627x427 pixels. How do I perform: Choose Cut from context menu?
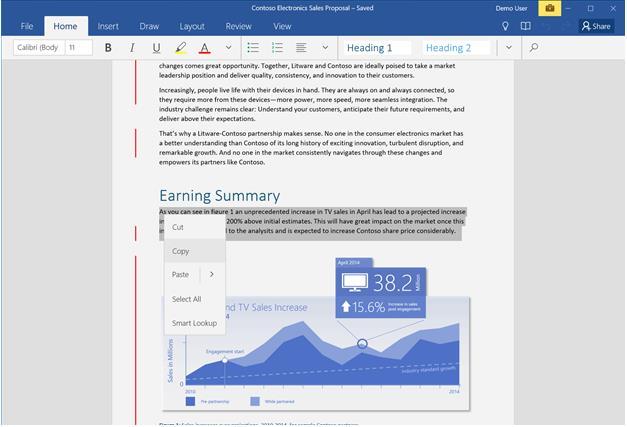[x=195, y=227]
